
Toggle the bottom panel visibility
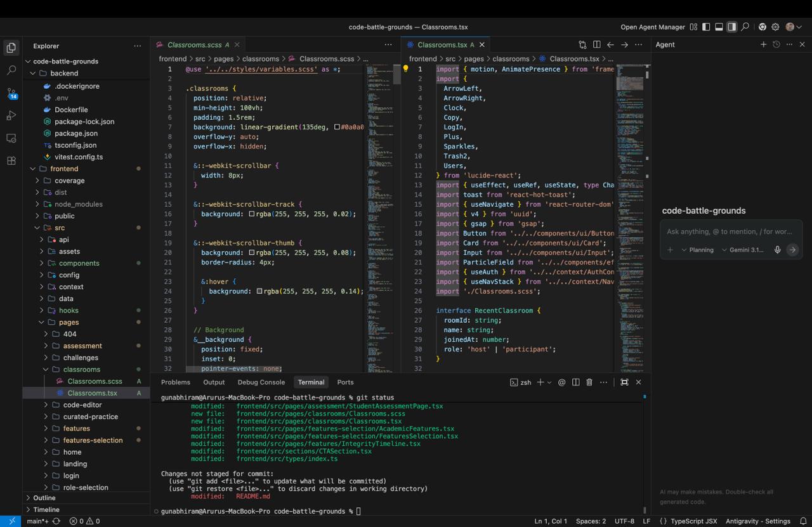[x=719, y=27]
